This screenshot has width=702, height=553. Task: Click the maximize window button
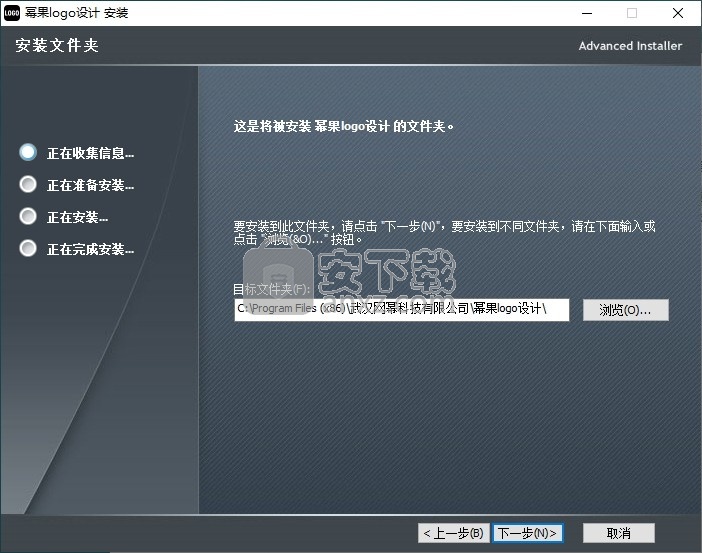pyautogui.click(x=631, y=13)
